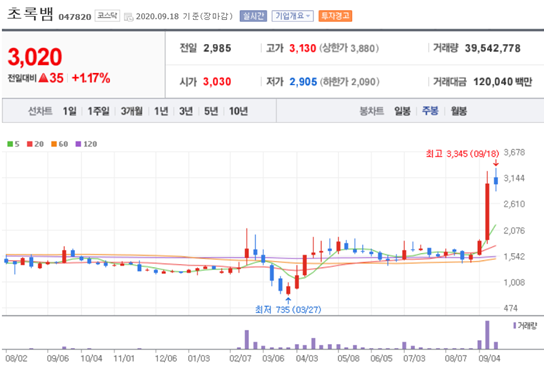Click the purple 120-period moving average swatch
This screenshot has height=375, width=544.
(78, 144)
